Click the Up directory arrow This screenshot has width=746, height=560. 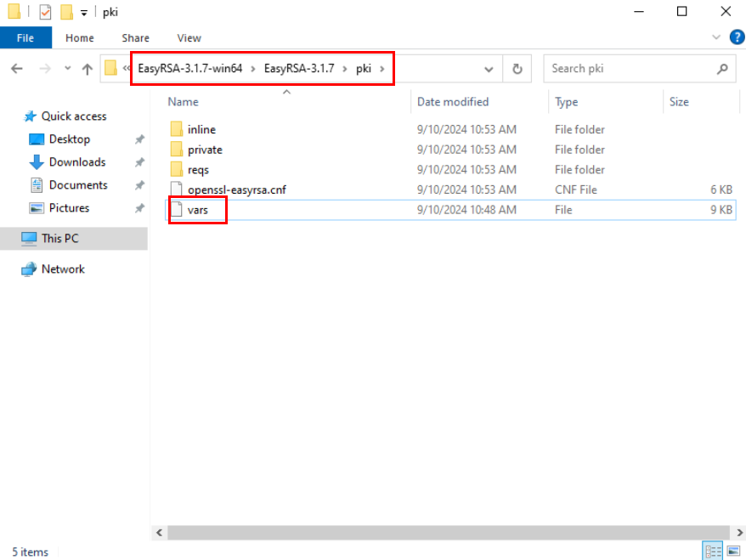87,70
